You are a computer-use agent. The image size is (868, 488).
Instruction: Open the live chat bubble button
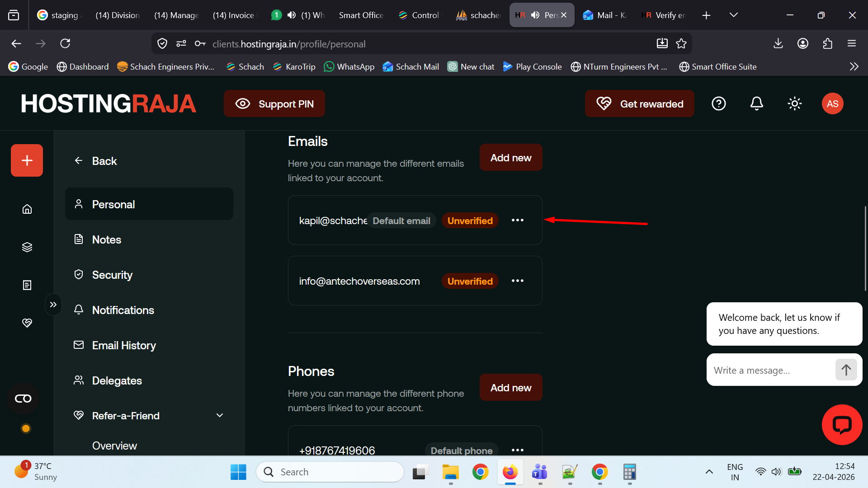click(842, 425)
